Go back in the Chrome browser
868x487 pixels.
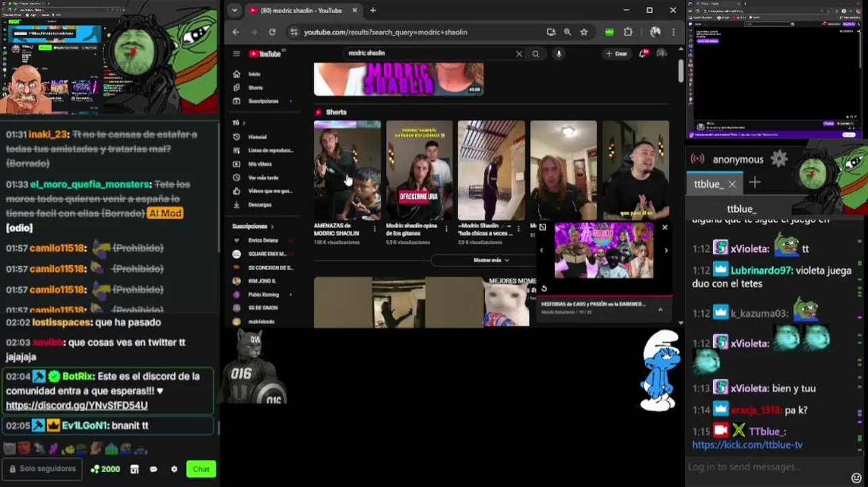[235, 32]
